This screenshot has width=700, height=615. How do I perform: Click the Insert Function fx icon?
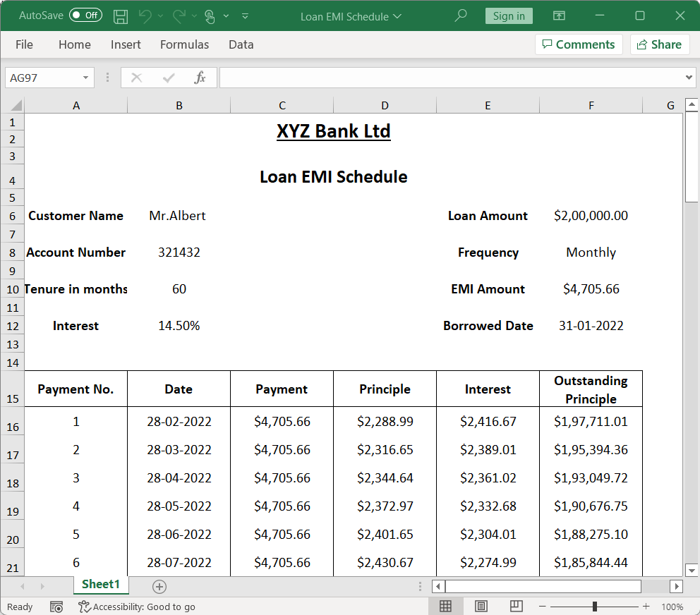200,78
